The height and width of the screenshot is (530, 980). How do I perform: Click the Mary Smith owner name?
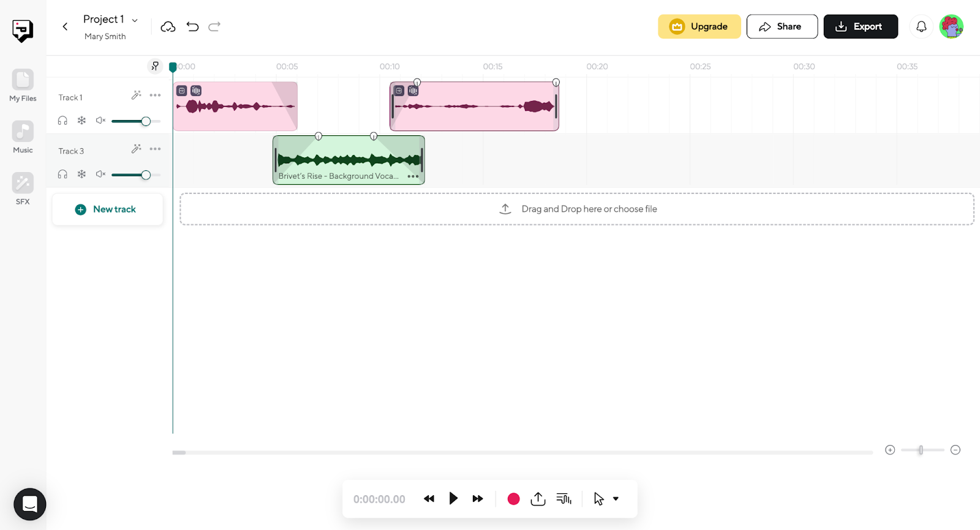[105, 37]
